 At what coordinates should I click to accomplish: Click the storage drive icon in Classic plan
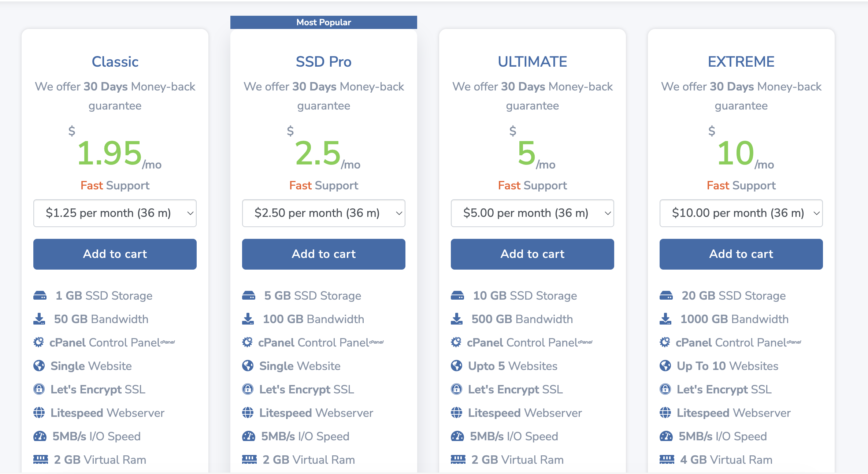[x=40, y=295]
